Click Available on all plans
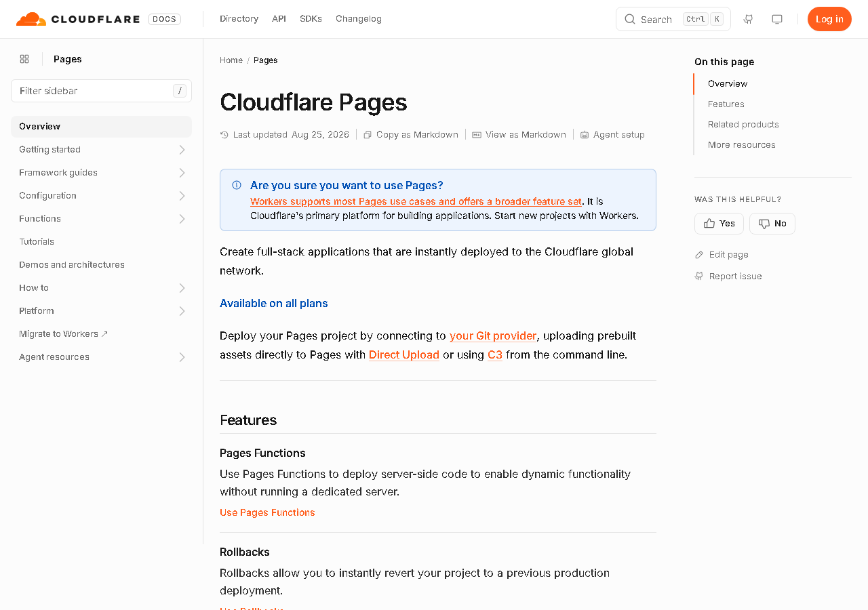Screen dimensions: 868x610 click(x=274, y=304)
